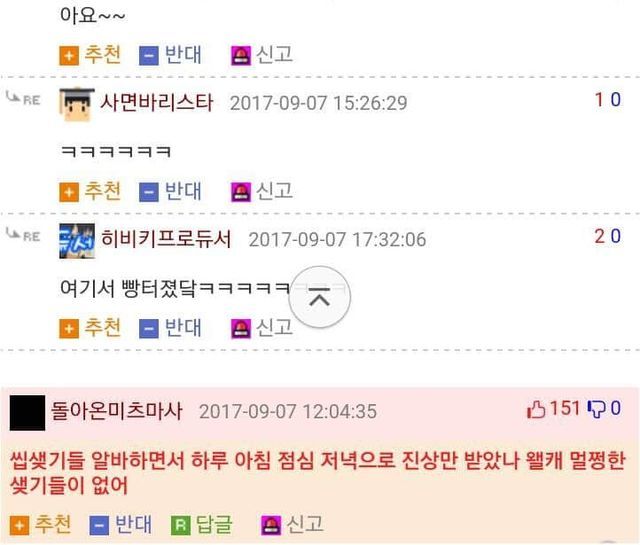Click 신고 text under 히비키프로듀서 comment
The width and height of the screenshot is (640, 545).
[274, 327]
